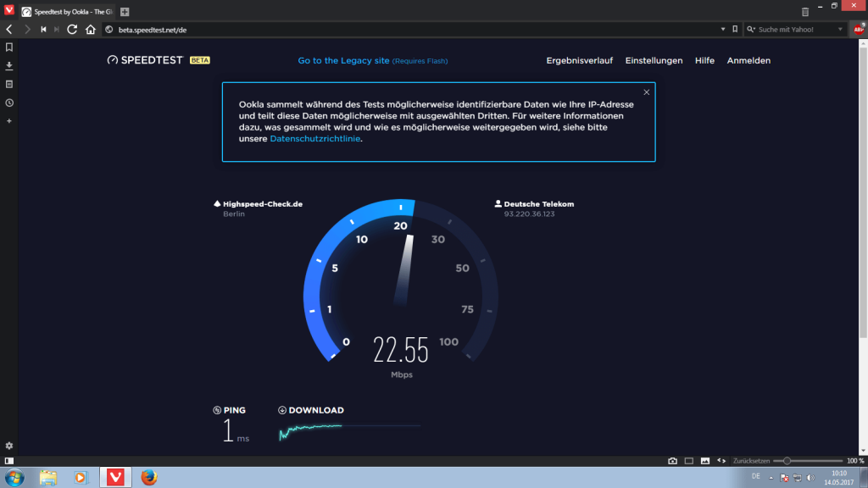The image size is (868, 488).
Task: Click the Deutsche Telekom provider label
Action: 538,203
